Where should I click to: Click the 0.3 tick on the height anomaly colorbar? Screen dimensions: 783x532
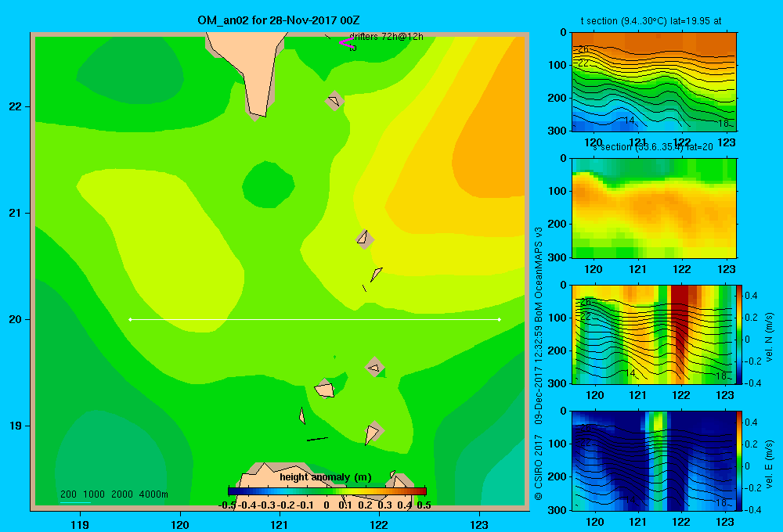[x=384, y=505]
